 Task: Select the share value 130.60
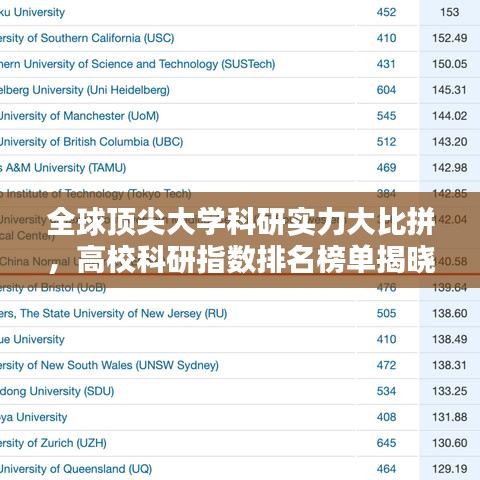[450, 443]
